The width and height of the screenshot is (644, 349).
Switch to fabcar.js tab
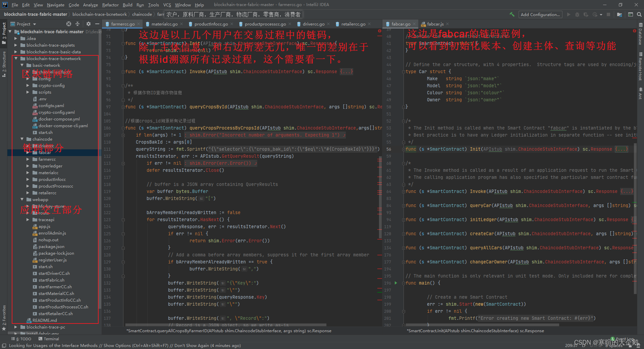coord(435,24)
